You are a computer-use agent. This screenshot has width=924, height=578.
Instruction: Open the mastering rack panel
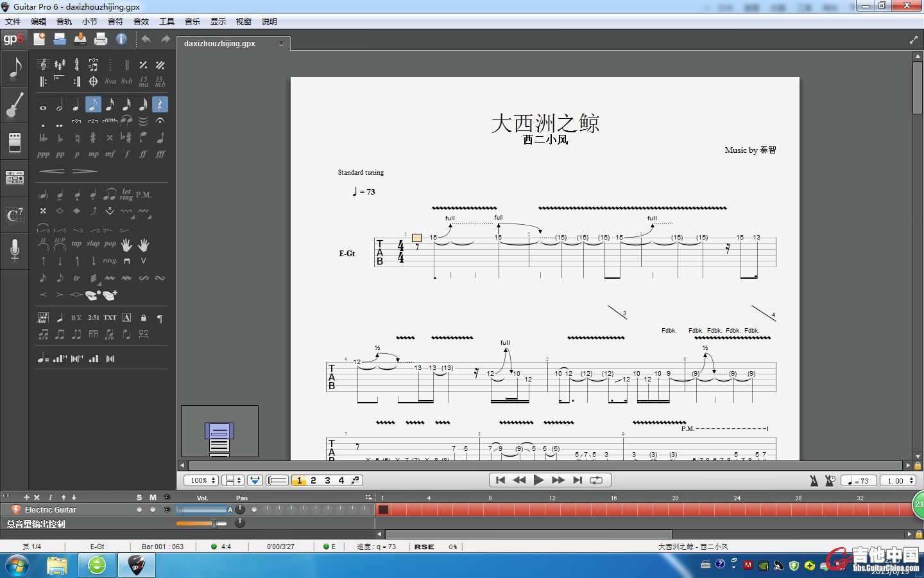click(15, 177)
